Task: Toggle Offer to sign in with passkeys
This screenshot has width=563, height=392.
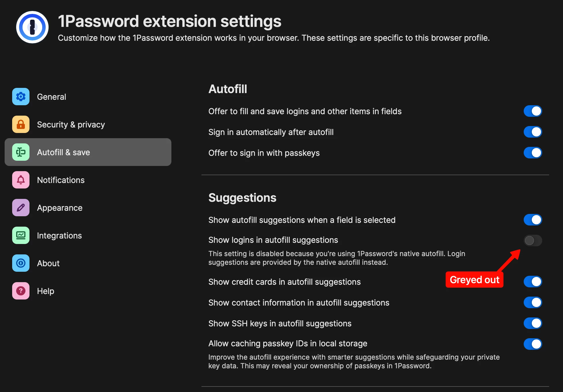Action: pos(533,153)
